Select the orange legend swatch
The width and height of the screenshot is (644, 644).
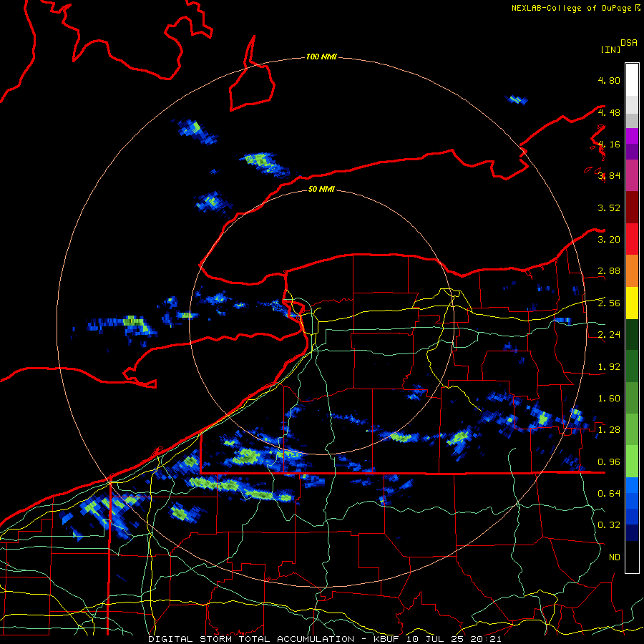632,271
